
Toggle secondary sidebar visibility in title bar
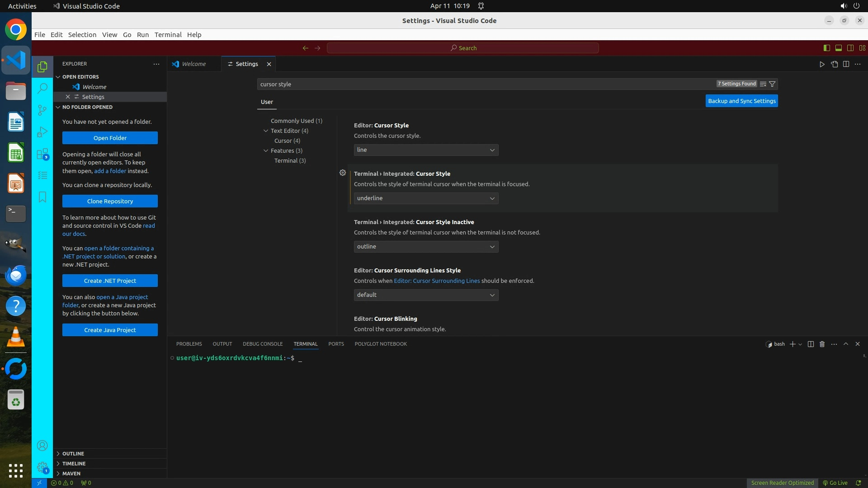pos(850,48)
